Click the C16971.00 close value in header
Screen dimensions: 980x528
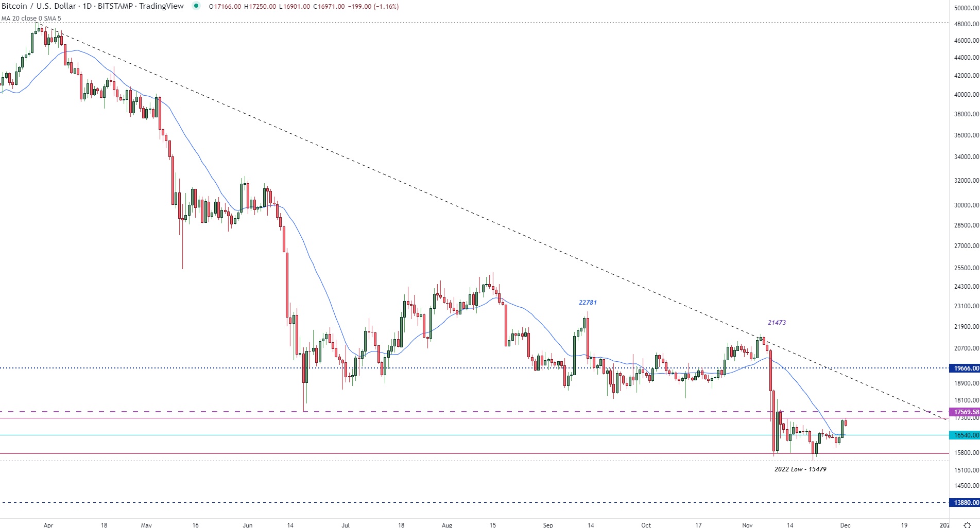[x=329, y=7]
